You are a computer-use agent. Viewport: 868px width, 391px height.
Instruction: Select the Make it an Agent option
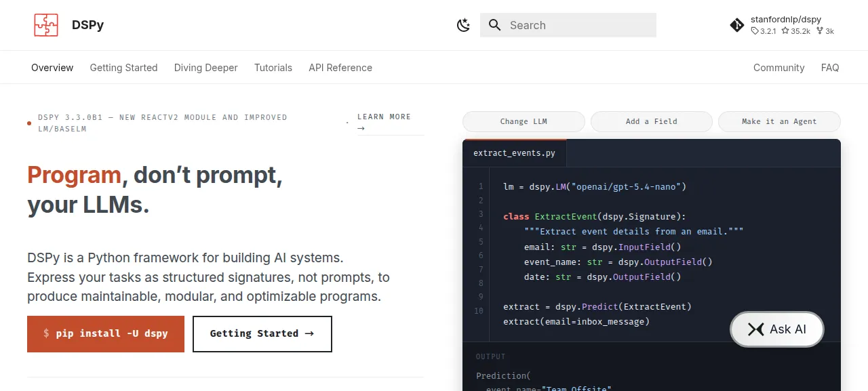coord(779,121)
